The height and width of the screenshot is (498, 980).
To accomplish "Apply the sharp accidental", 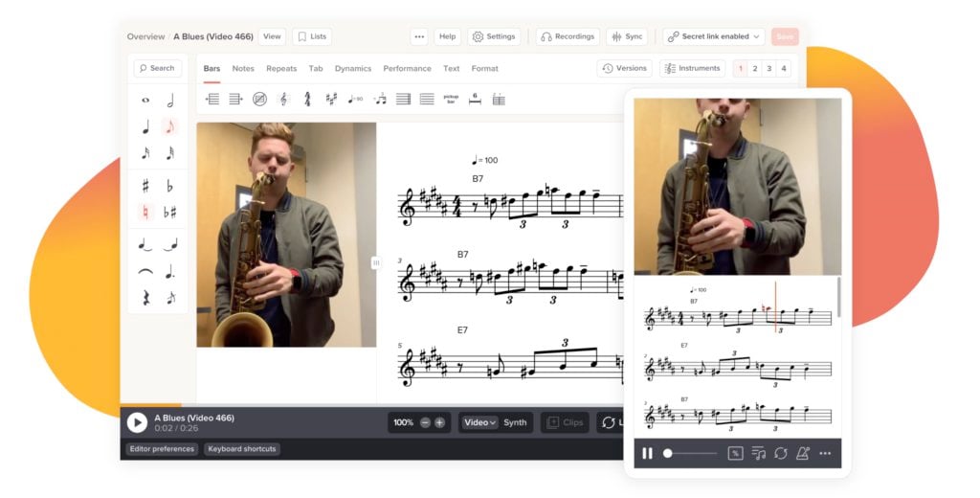I will pyautogui.click(x=145, y=186).
